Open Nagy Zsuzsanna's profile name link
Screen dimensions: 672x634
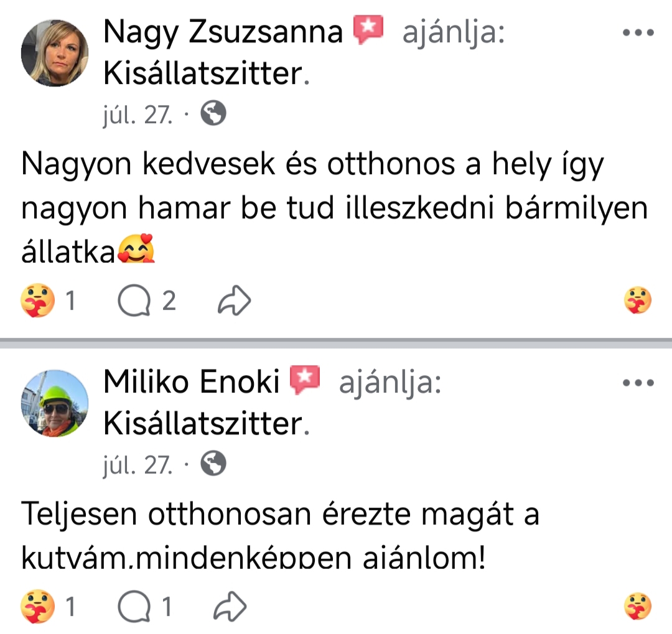pyautogui.click(x=223, y=32)
